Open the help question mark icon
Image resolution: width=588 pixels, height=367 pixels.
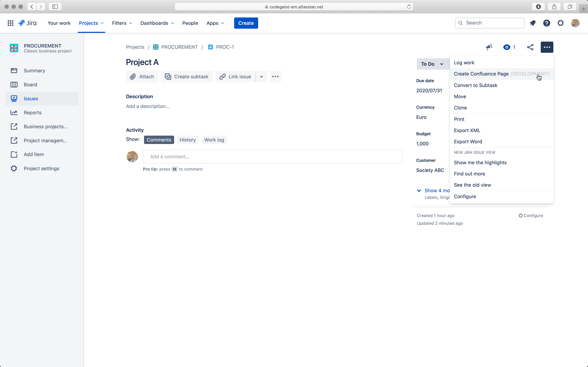pos(547,23)
